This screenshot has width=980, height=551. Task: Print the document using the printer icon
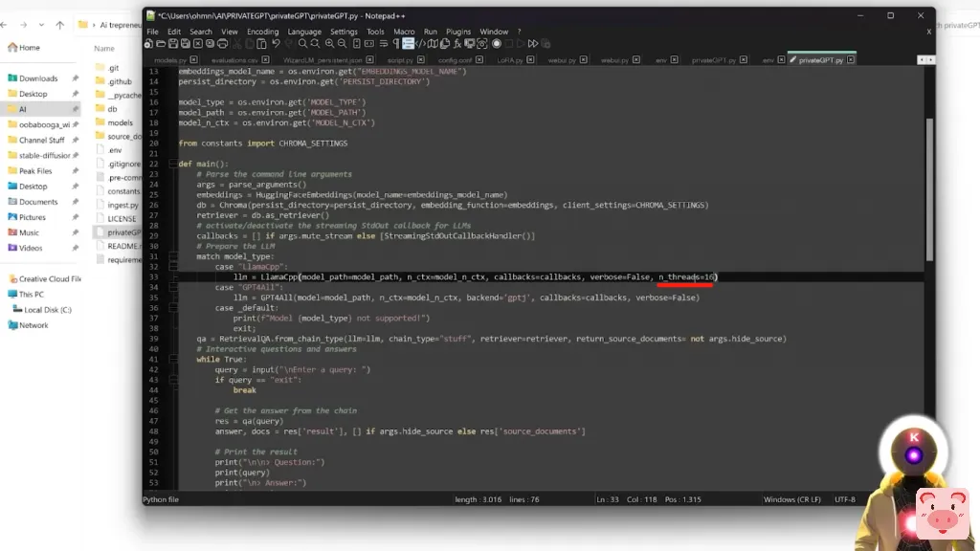click(x=222, y=44)
